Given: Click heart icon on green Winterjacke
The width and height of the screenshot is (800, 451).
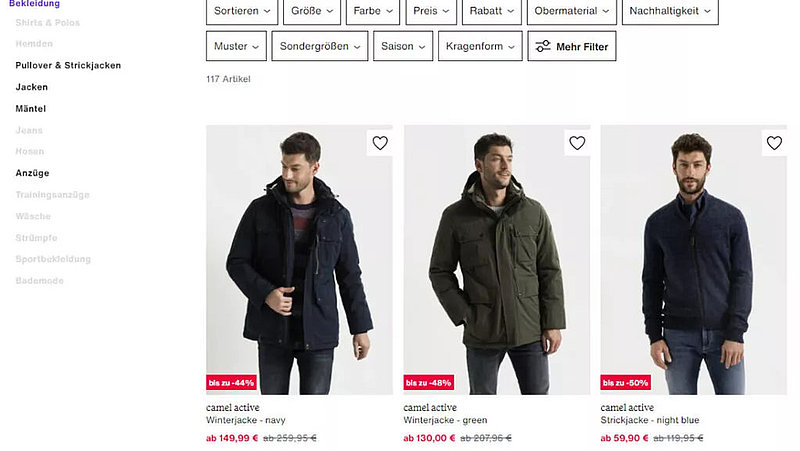Looking at the screenshot, I should point(577,143).
